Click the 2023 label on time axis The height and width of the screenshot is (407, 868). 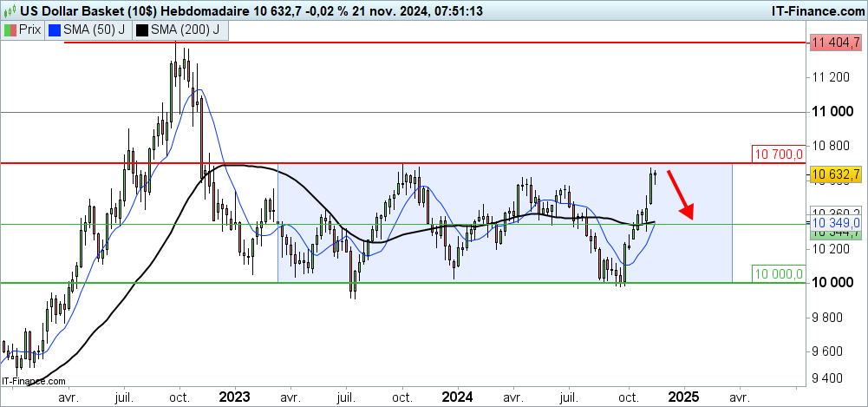[235, 396]
